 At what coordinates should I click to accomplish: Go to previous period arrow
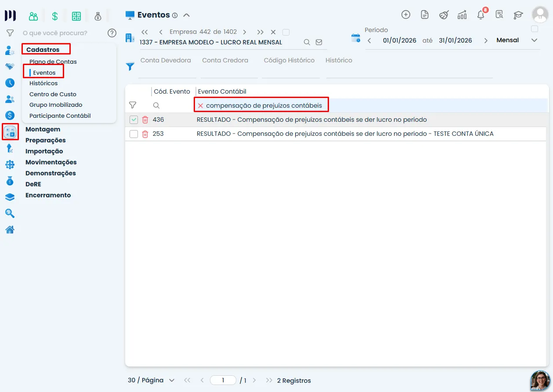tap(369, 40)
